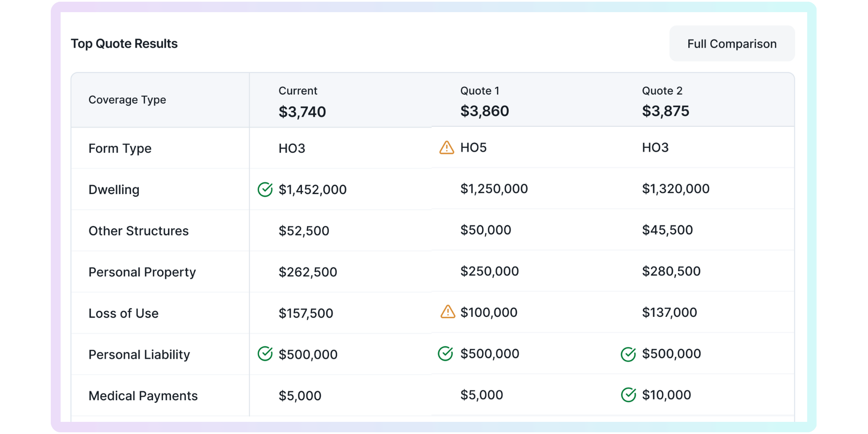The width and height of the screenshot is (868, 434).
Task: Click the Other Structures row label
Action: [x=138, y=231]
